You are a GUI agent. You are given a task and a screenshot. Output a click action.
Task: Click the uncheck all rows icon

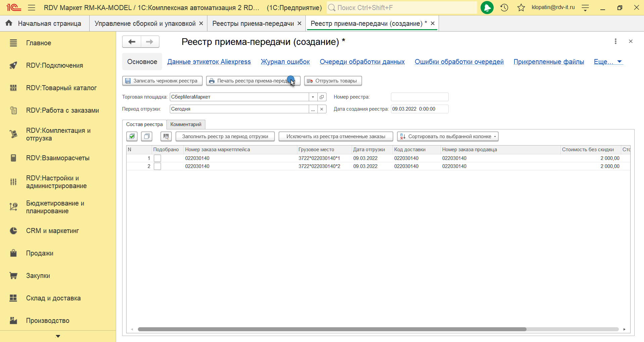pyautogui.click(x=147, y=136)
